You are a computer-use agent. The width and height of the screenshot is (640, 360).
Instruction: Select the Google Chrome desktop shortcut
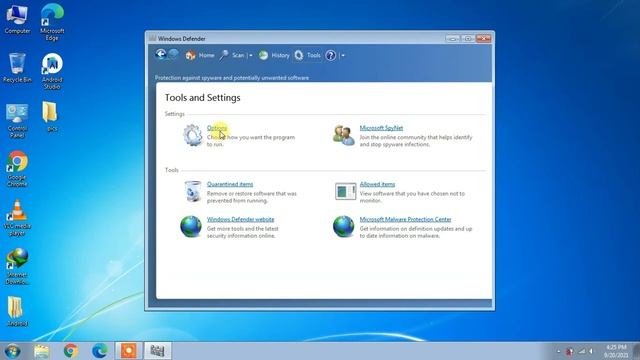(x=17, y=169)
